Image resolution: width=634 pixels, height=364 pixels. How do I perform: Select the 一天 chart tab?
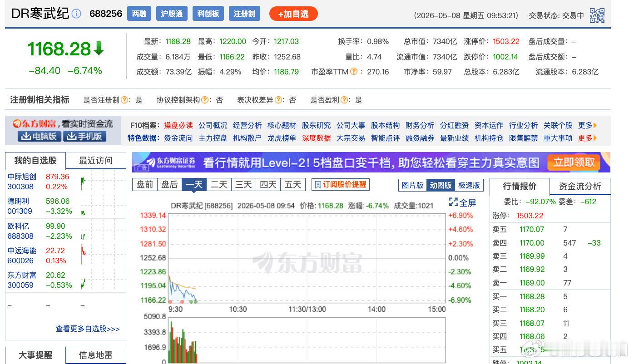click(194, 185)
